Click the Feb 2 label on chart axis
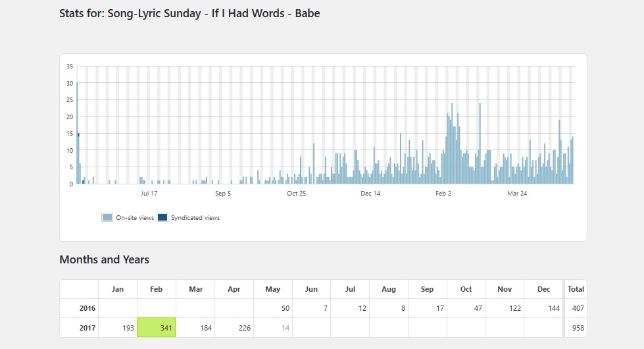Image resolution: width=644 pixels, height=349 pixels. (444, 194)
